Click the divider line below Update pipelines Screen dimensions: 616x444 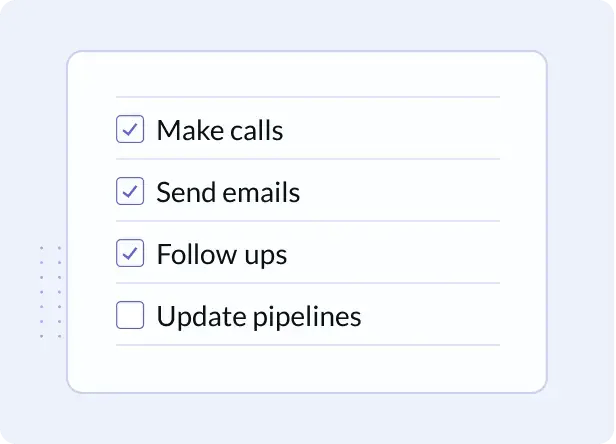[307, 345]
